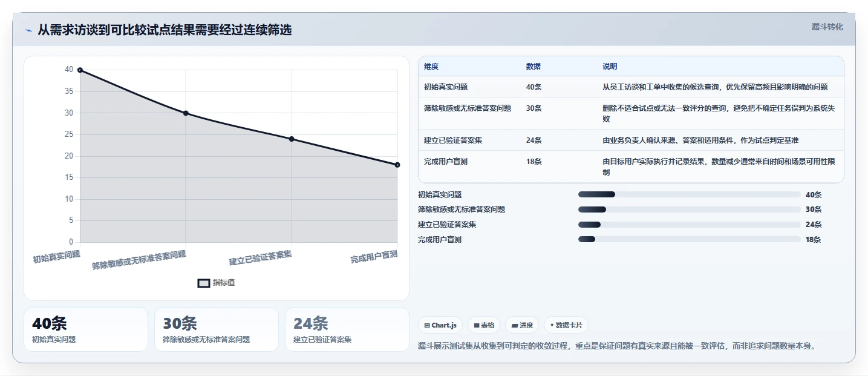The image size is (868, 376).
Task: Click the 24条 progress value
Action: click(x=814, y=225)
